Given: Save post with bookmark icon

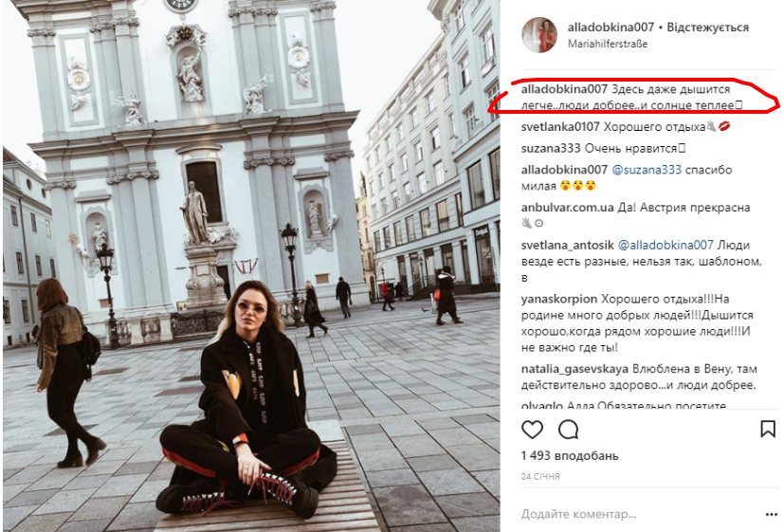Looking at the screenshot, I should pyautogui.click(x=768, y=429).
